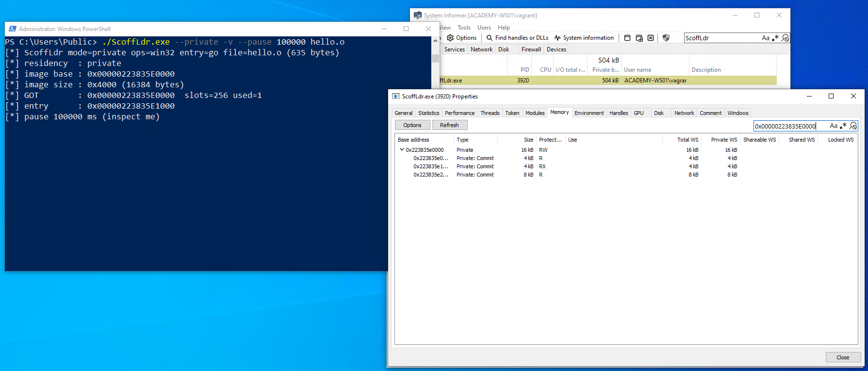868x371 pixels.
Task: Click the shield icon in System Informer toolbar
Action: 666,38
